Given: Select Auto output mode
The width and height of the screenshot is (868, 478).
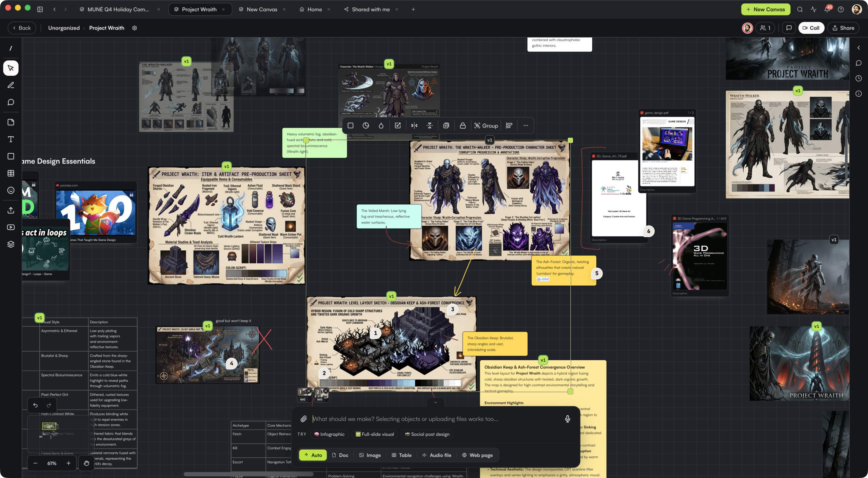Looking at the screenshot, I should (313, 455).
